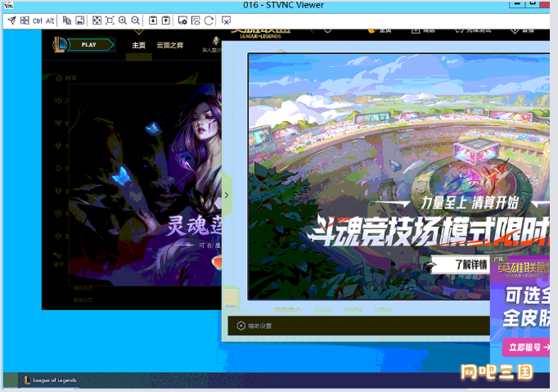This screenshot has height=392, width=558.
Task: Click the small yellow app icon at the popup's bottom left
Action: (231, 298)
